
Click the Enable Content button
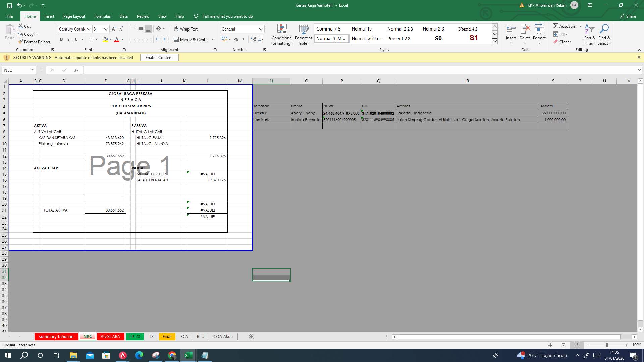(x=159, y=57)
